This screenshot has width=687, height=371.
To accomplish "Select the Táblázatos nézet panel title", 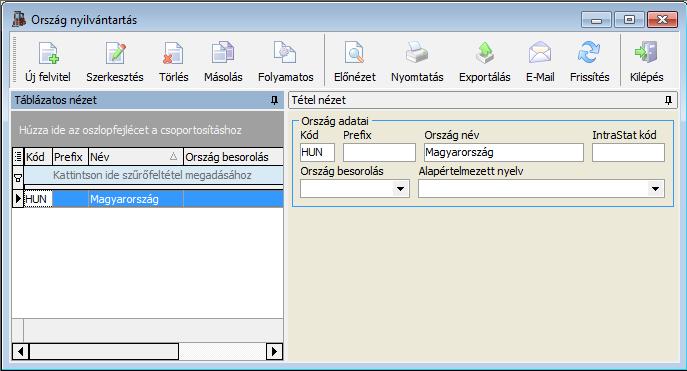I will [56, 100].
